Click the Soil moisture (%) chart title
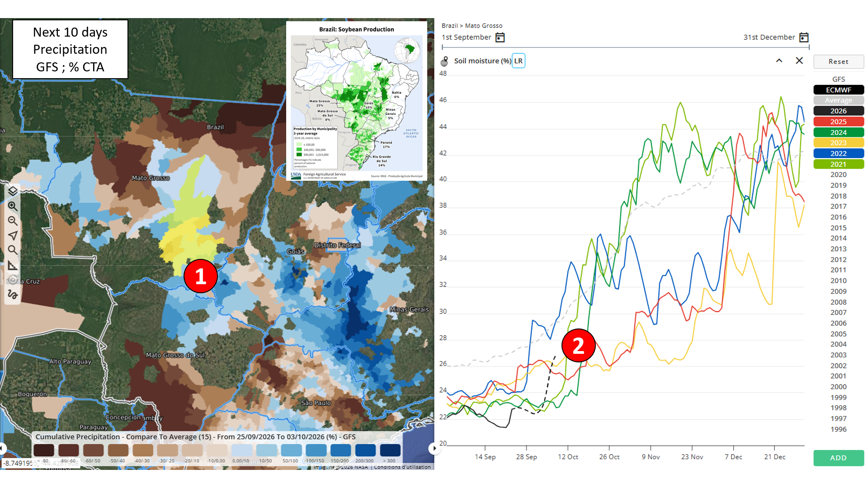868x488 pixels. click(x=483, y=61)
